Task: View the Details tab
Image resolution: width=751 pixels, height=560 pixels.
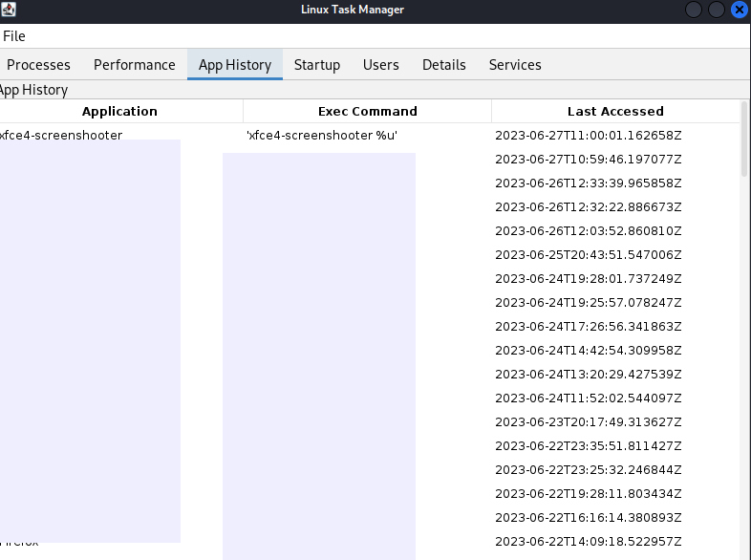Action: coord(444,65)
